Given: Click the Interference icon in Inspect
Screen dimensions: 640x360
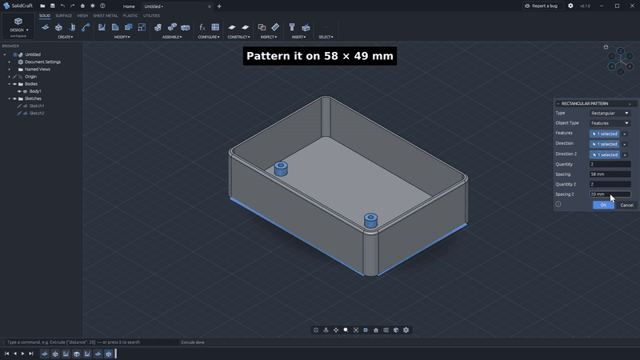Looking at the screenshot, I should pos(262,27).
